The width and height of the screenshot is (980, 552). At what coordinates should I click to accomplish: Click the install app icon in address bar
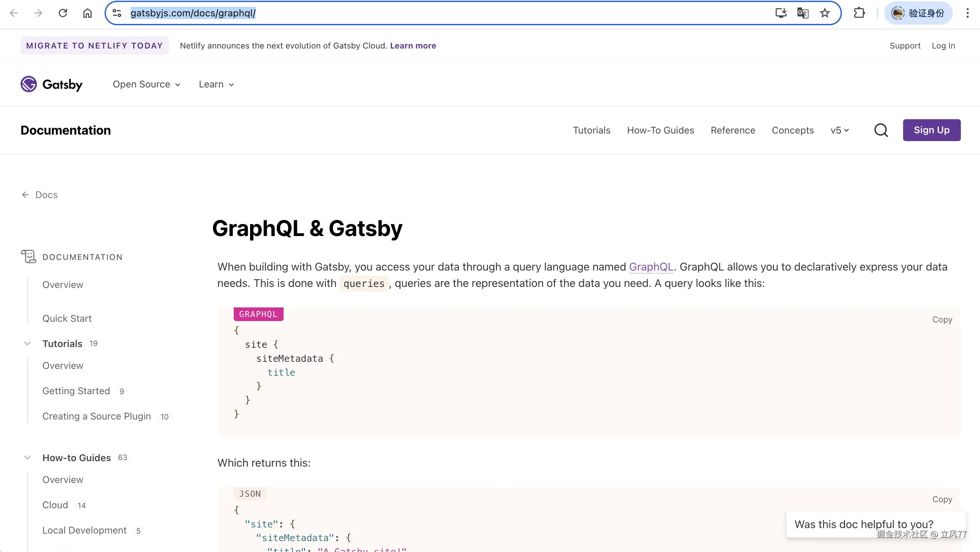(781, 13)
